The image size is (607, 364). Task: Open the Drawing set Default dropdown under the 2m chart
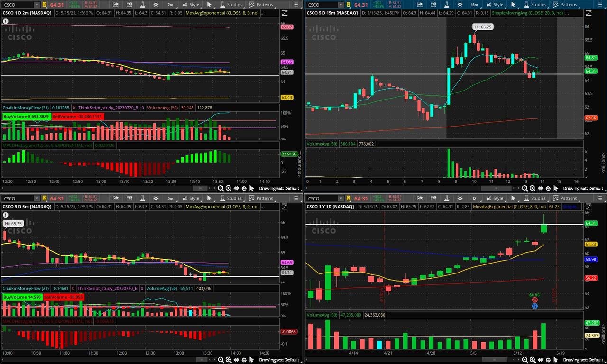coord(279,188)
